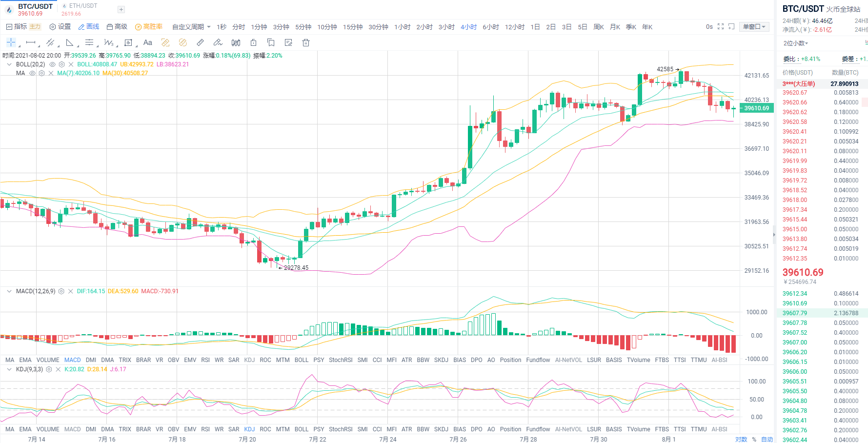Remove the MA indicator
This screenshot has height=443, width=868.
tap(51, 73)
